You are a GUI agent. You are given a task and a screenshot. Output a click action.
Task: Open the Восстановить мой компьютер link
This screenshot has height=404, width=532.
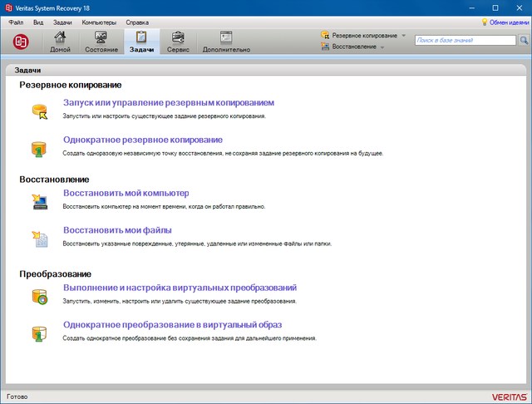pyautogui.click(x=126, y=193)
